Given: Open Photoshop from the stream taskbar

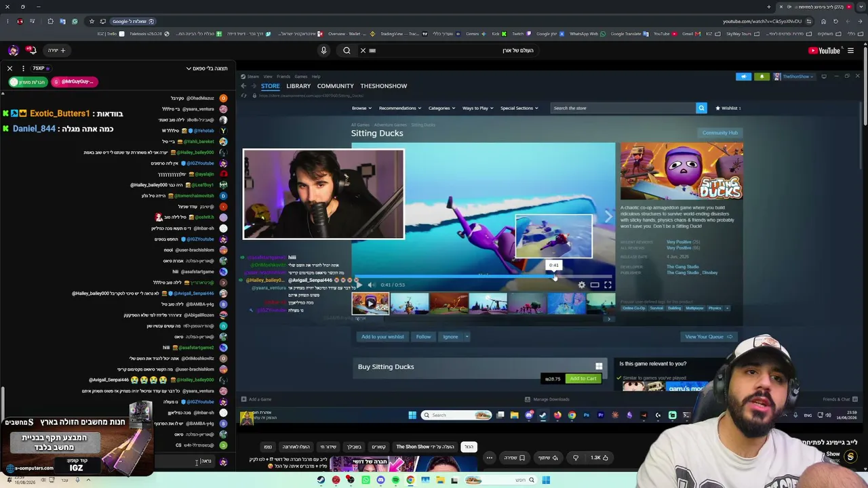Looking at the screenshot, I should (587, 415).
